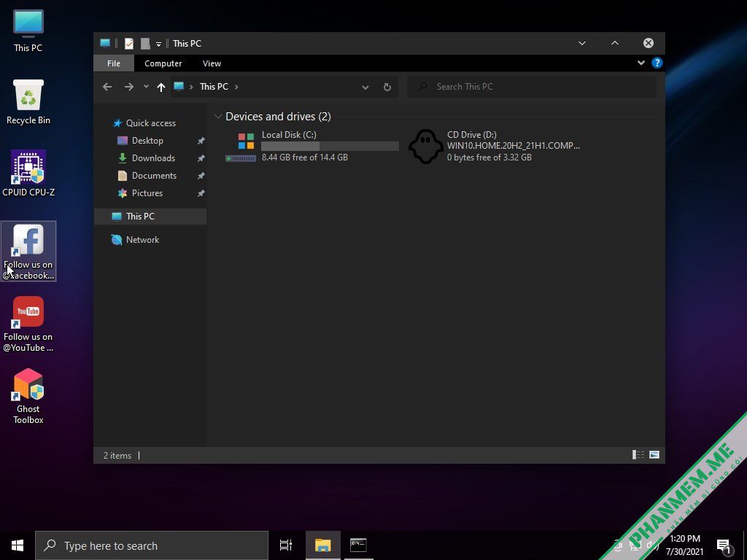747x560 pixels.
Task: Unpin Pictures using its pin icon
Action: click(x=201, y=193)
